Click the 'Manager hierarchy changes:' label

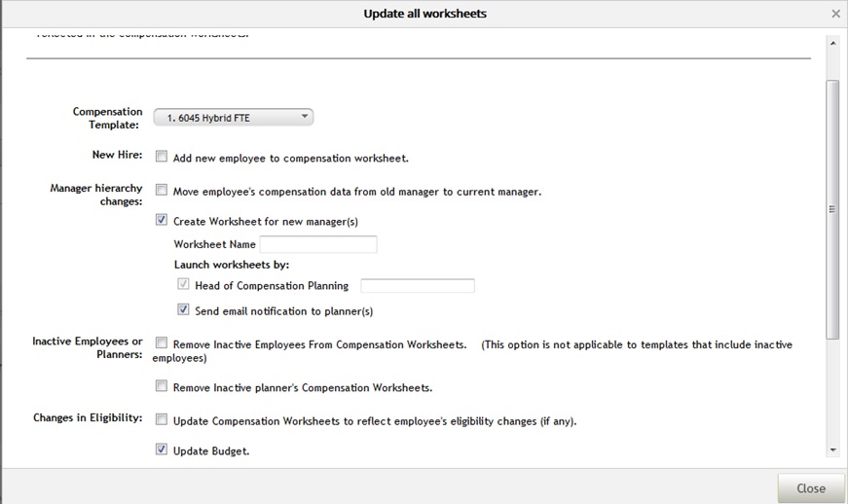[96, 195]
